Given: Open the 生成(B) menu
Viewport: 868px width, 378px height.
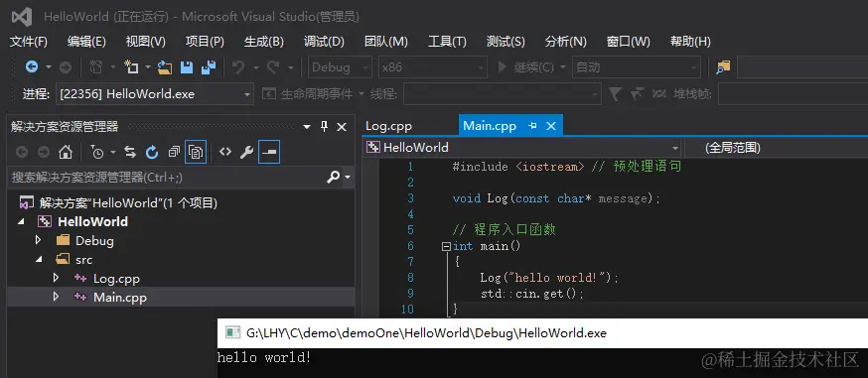Looking at the screenshot, I should [263, 42].
